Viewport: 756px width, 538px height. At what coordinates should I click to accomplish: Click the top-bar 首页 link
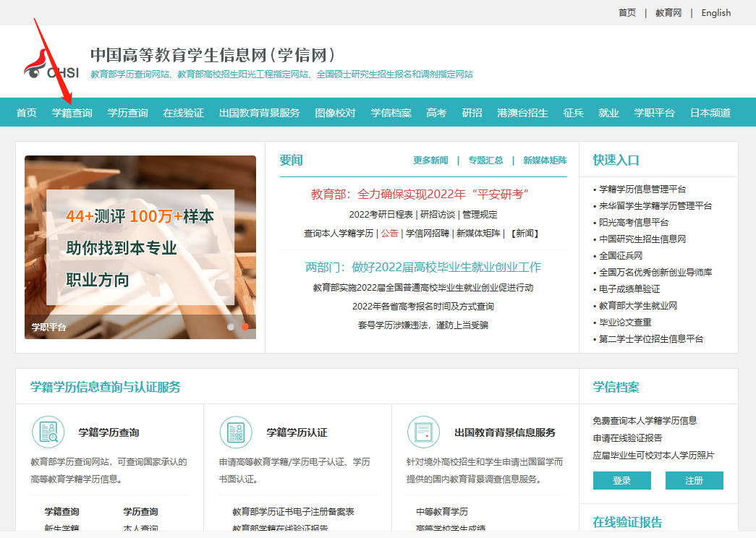tap(627, 12)
